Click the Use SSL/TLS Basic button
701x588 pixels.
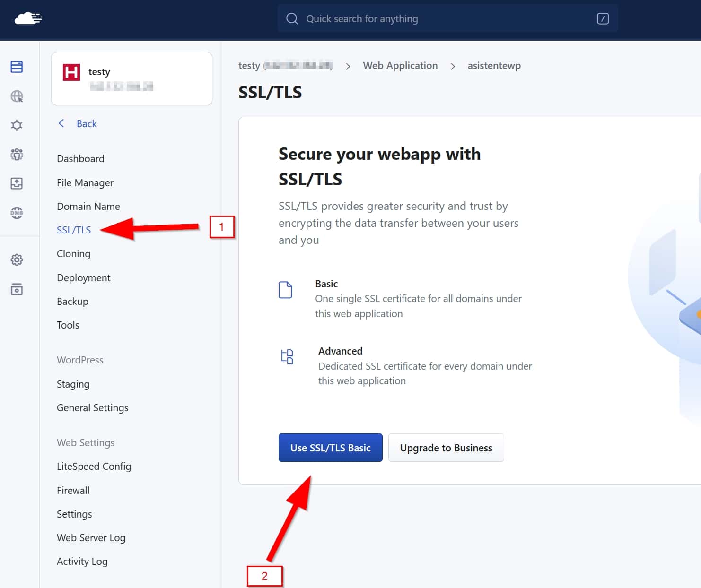click(x=330, y=448)
